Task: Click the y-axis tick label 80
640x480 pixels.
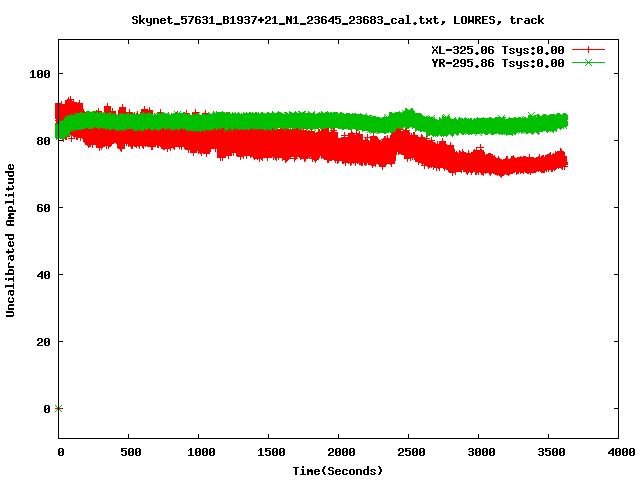Action: (43, 141)
